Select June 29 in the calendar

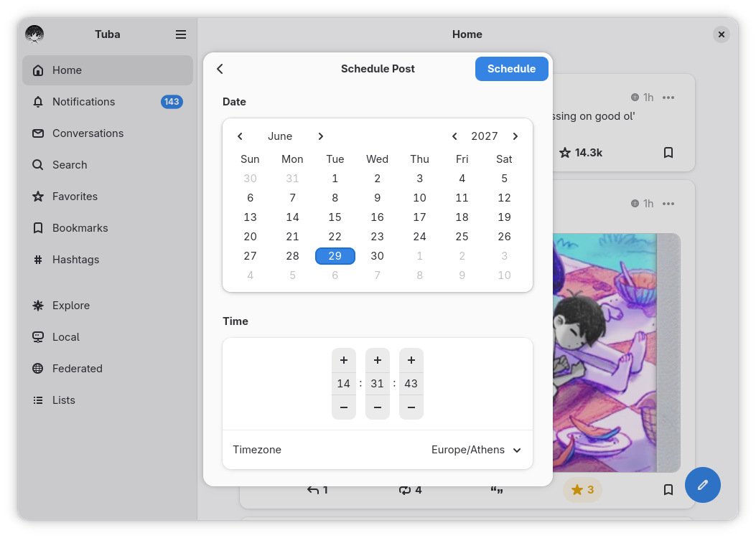coord(335,256)
